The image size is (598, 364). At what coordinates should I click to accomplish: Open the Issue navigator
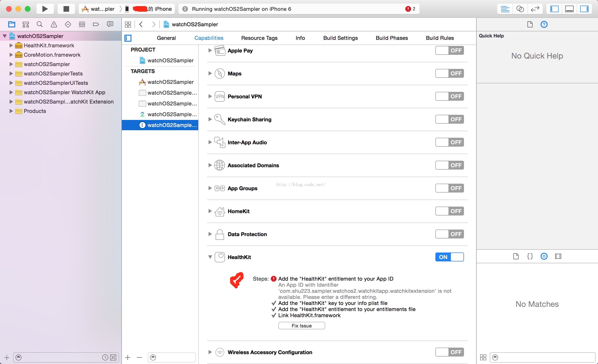(54, 24)
